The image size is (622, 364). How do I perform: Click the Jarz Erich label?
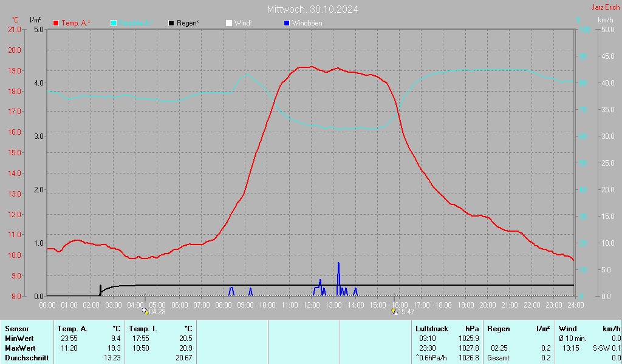pos(605,7)
